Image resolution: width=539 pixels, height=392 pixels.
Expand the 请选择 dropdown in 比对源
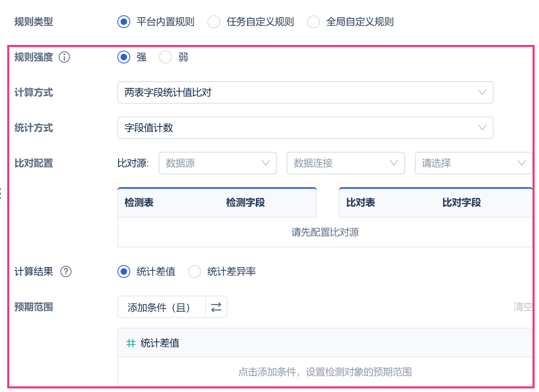[x=473, y=163]
